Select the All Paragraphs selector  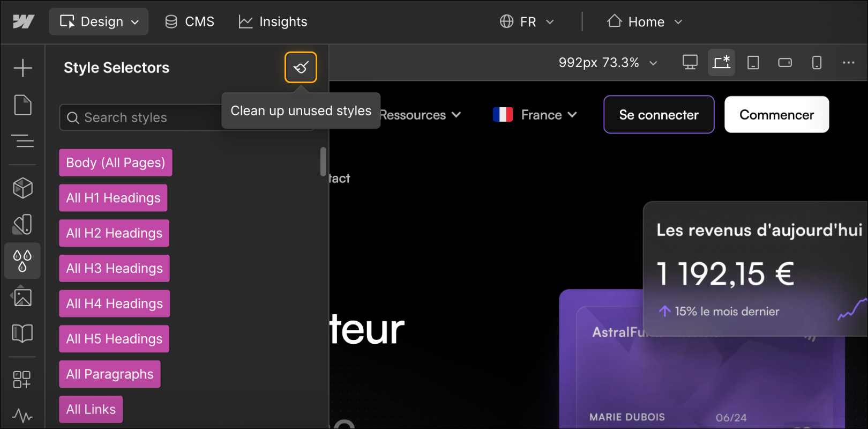coord(110,374)
